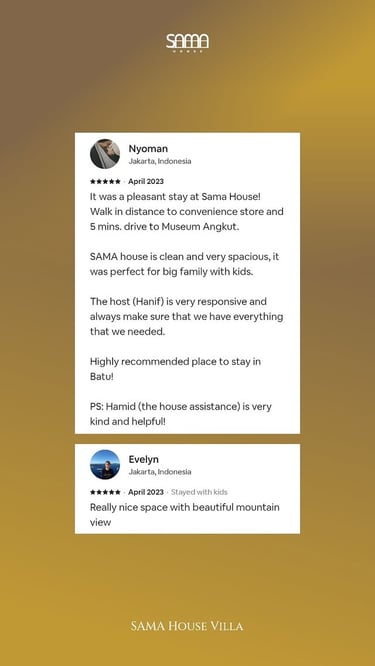Click Evelyn's beautiful mountain view review text
Image resolution: width=375 pixels, height=666 pixels.
pos(185,514)
